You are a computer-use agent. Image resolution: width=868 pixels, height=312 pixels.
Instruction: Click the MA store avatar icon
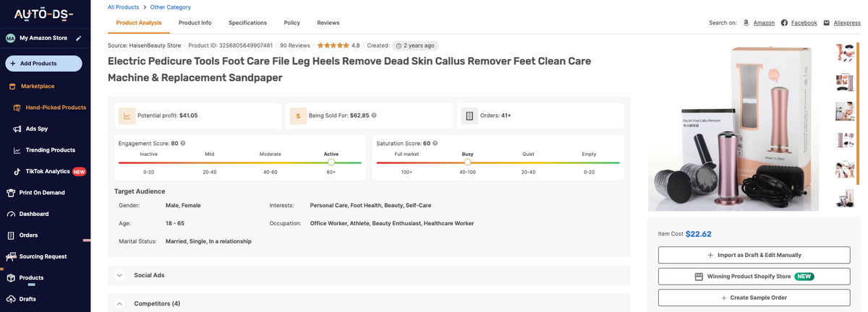click(x=10, y=38)
